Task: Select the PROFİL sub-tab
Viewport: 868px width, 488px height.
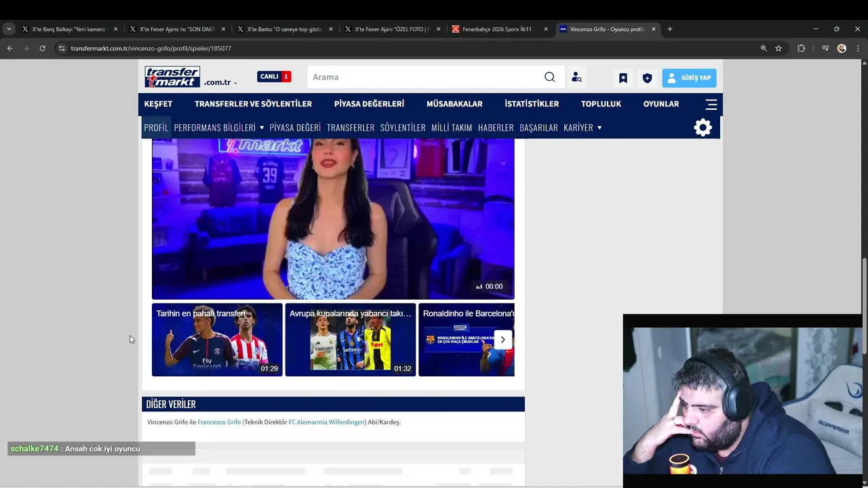Action: point(156,127)
